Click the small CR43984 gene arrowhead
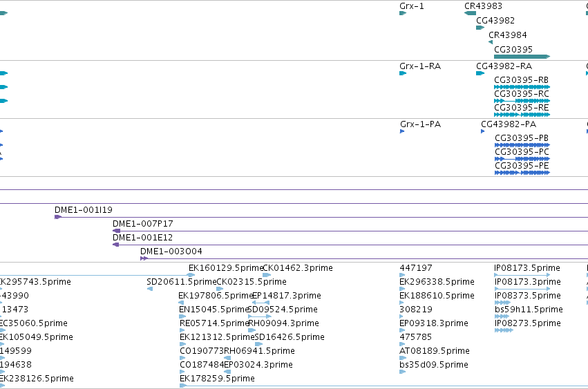Screen dimensions: 588x389 coord(491,42)
